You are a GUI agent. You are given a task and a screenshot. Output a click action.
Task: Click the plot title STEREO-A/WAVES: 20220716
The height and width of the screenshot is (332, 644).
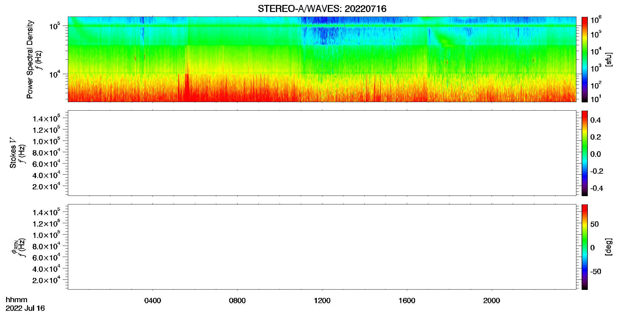pos(322,9)
